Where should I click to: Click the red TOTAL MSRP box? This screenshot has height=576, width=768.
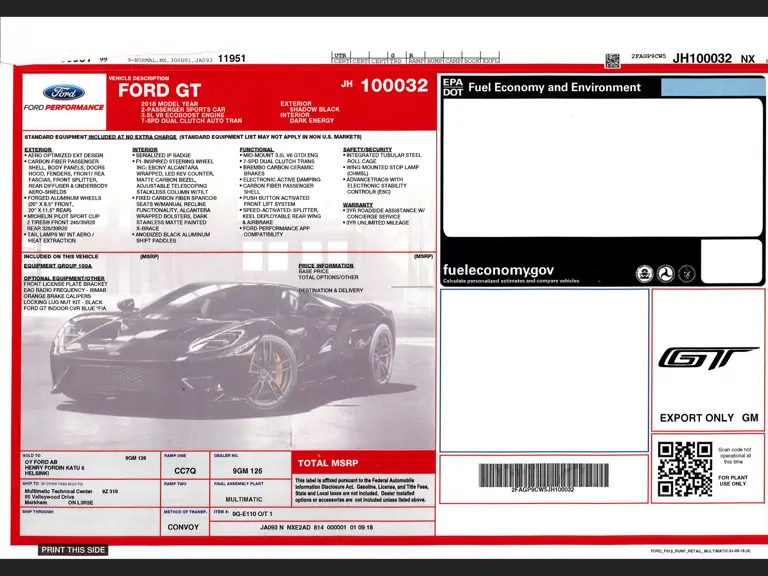pos(363,462)
